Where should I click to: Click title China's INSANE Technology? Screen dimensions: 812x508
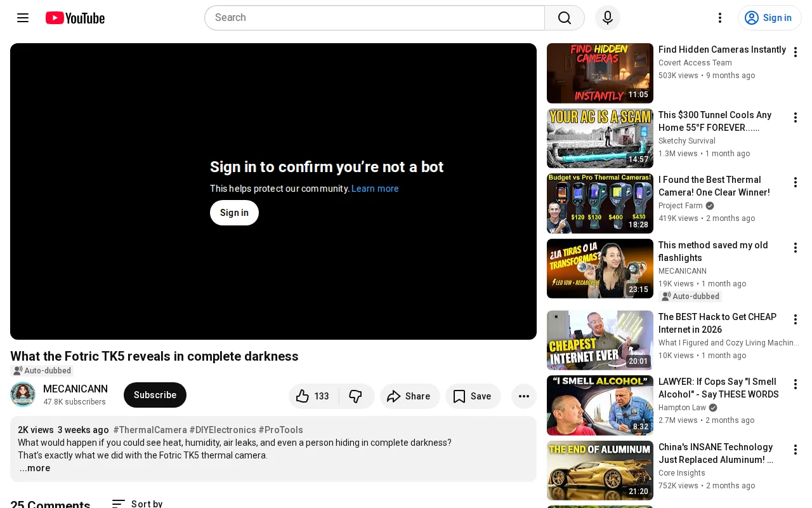[x=716, y=453]
